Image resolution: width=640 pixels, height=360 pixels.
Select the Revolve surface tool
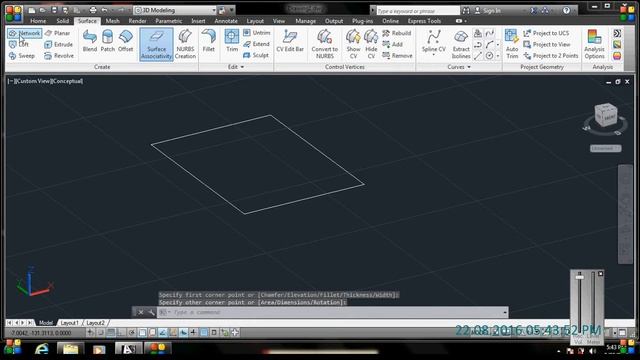pyautogui.click(x=59, y=56)
